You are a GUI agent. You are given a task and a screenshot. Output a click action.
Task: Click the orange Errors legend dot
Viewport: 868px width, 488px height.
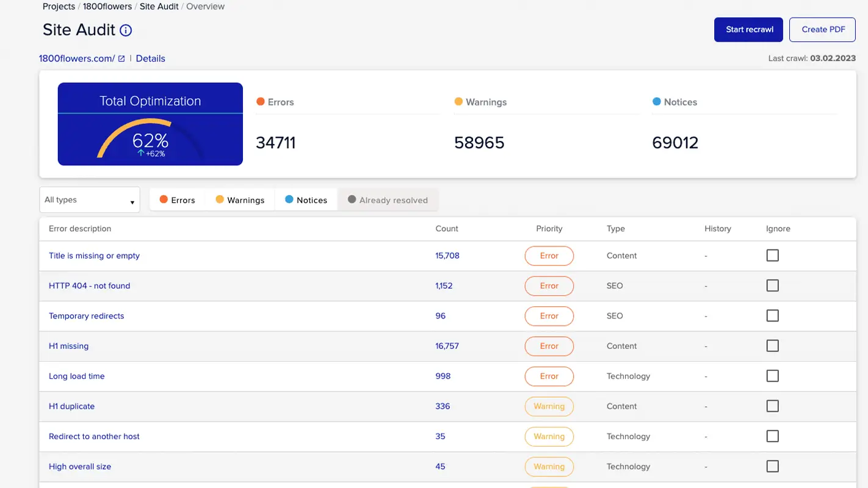coord(261,102)
